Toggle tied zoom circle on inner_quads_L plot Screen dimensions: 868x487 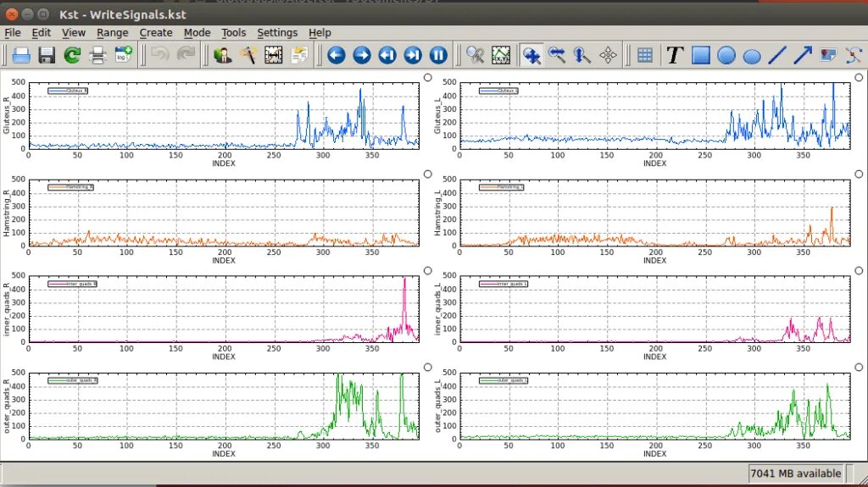pyautogui.click(x=859, y=271)
